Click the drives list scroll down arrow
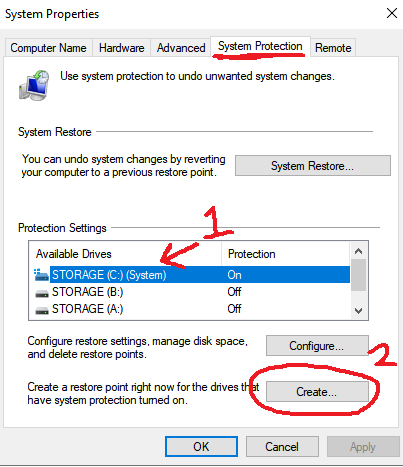The image size is (403, 467). [x=359, y=311]
